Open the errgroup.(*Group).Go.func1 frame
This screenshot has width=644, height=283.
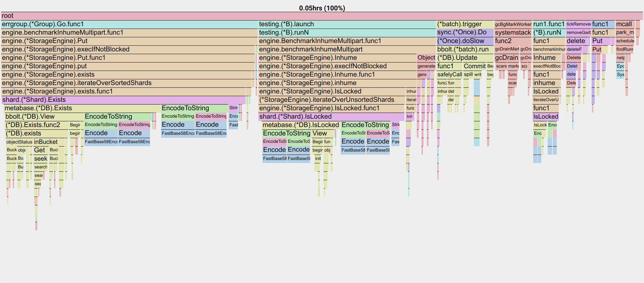click(129, 24)
